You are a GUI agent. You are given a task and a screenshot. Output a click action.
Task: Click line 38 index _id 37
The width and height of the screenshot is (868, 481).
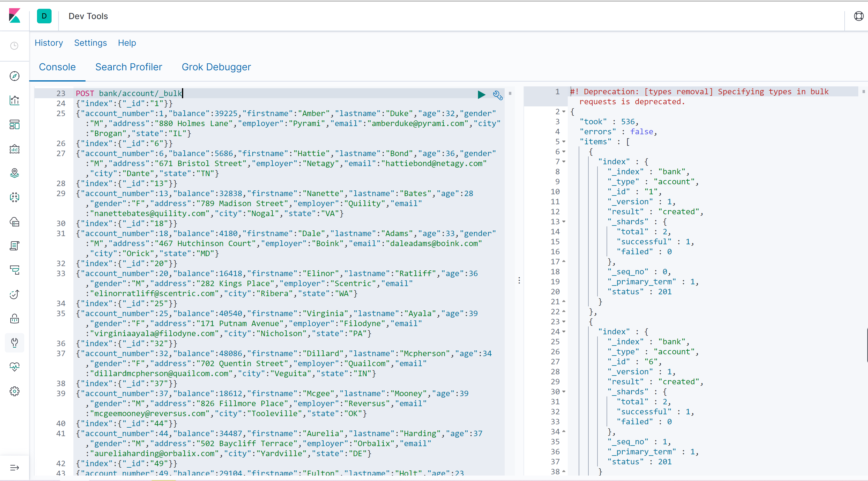point(127,384)
